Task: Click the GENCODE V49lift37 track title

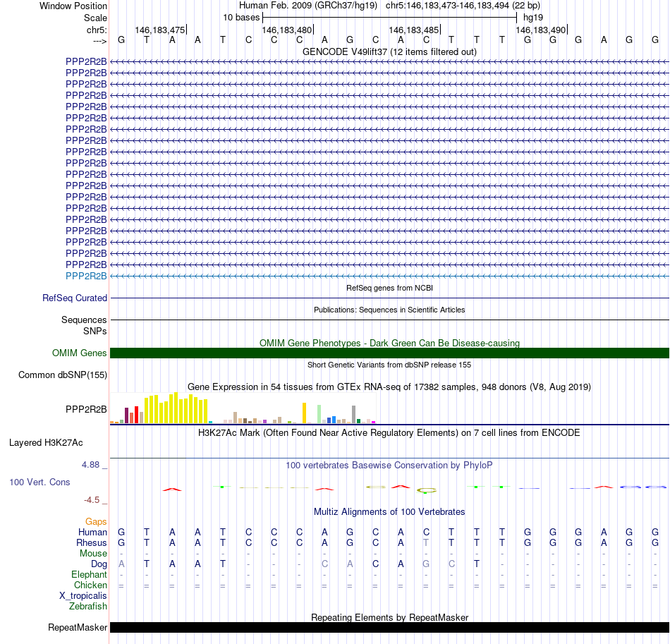Action: pos(389,51)
